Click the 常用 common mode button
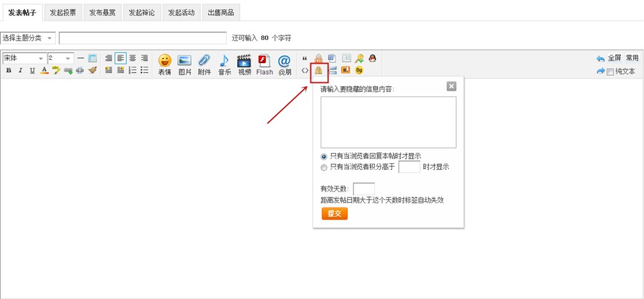 tap(632, 59)
